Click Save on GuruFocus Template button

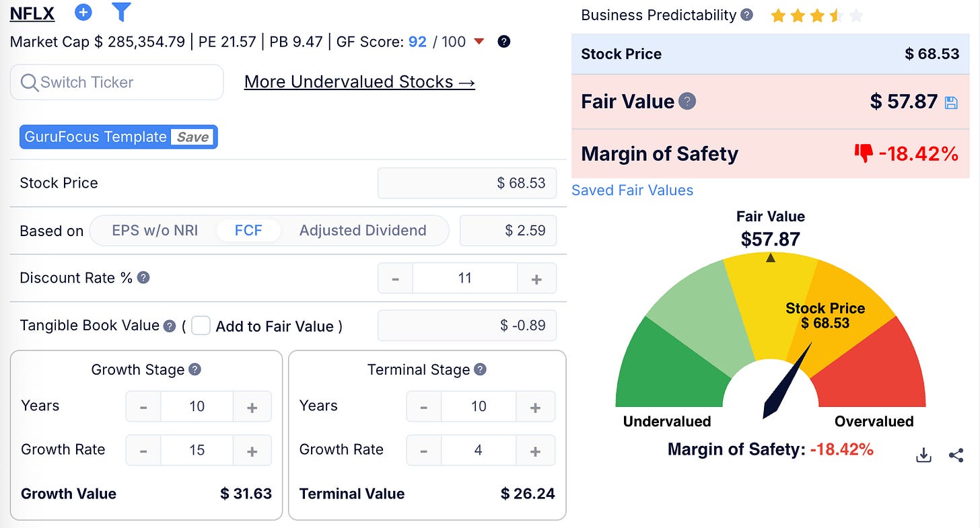click(x=193, y=137)
